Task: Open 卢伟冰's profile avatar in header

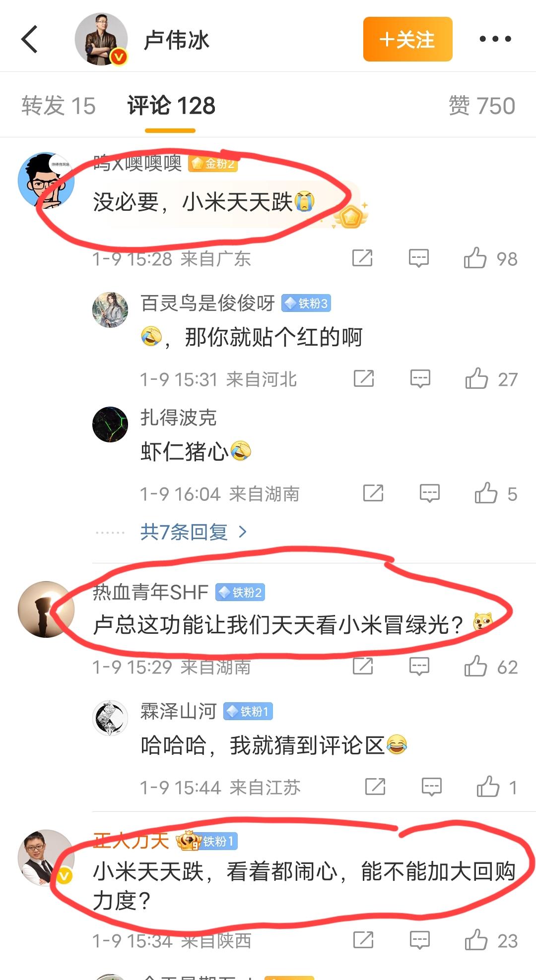Action: (102, 39)
